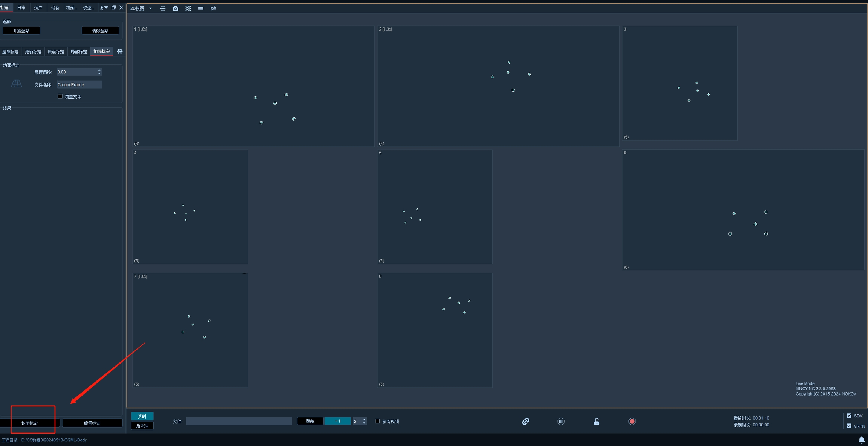Expand the hidden tabs overflow arrow
The height and width of the screenshot is (446, 868).
click(x=106, y=8)
